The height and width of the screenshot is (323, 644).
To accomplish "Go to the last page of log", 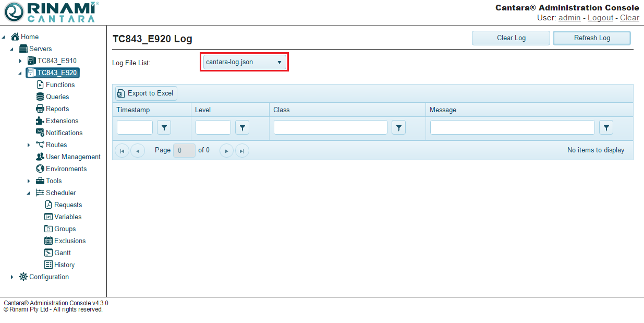I will point(242,151).
